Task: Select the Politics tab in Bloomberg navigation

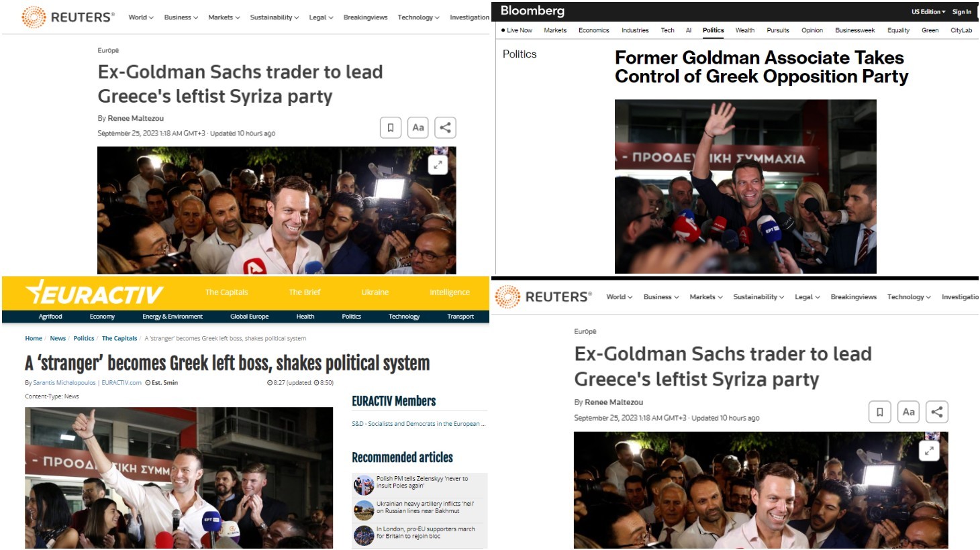Action: [x=713, y=30]
